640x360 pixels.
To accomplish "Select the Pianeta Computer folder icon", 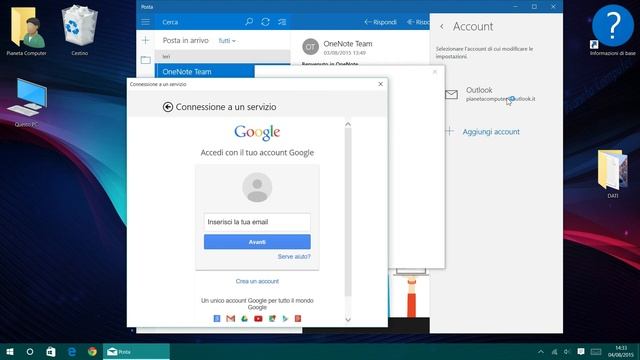I will 27,31.
